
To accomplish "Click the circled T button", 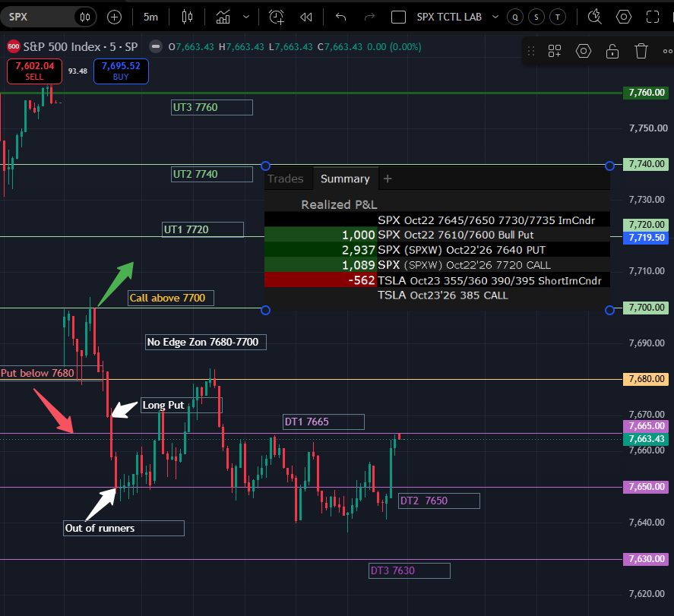I will 558,17.
